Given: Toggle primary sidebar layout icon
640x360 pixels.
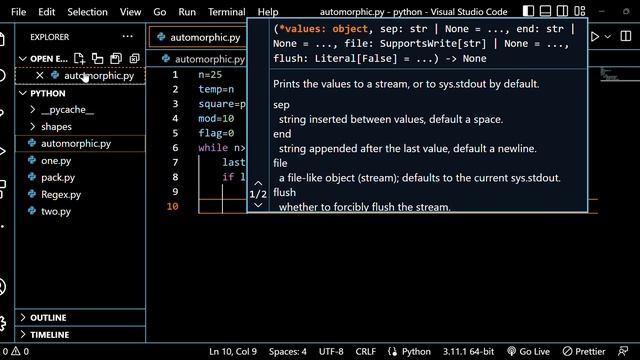Looking at the screenshot, I should (x=528, y=11).
